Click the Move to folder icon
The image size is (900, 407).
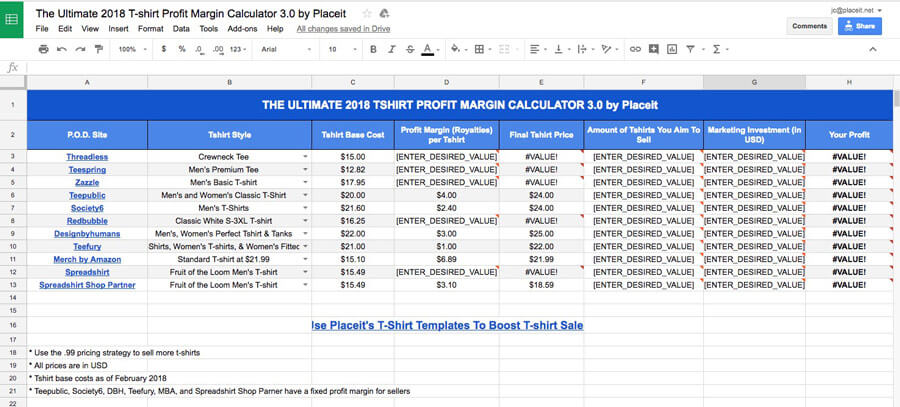point(385,13)
